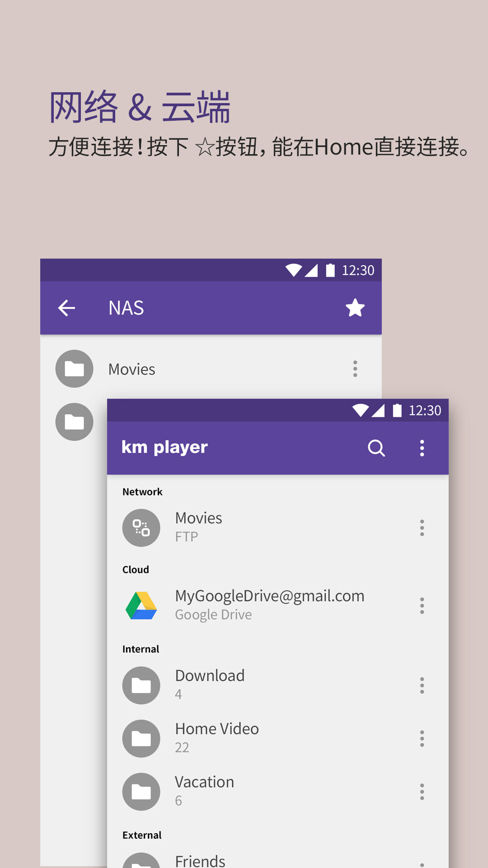Tap the Google Drive logo icon

tap(141, 606)
